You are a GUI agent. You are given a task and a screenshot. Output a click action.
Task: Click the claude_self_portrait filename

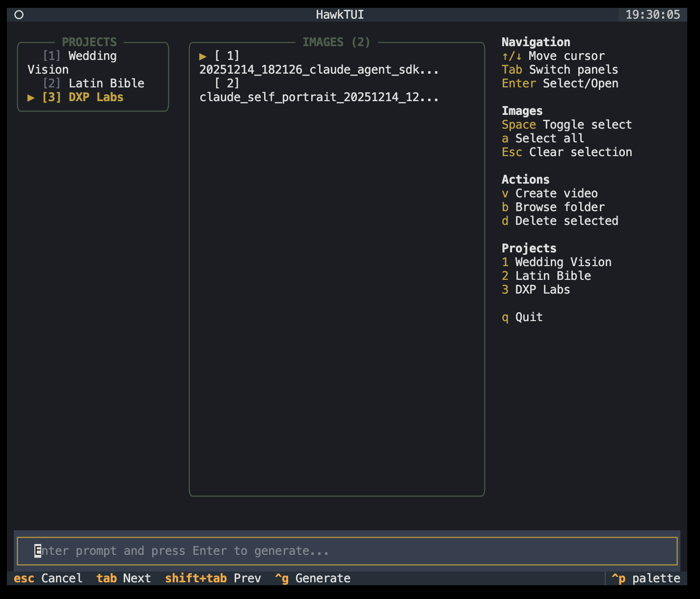pos(319,97)
